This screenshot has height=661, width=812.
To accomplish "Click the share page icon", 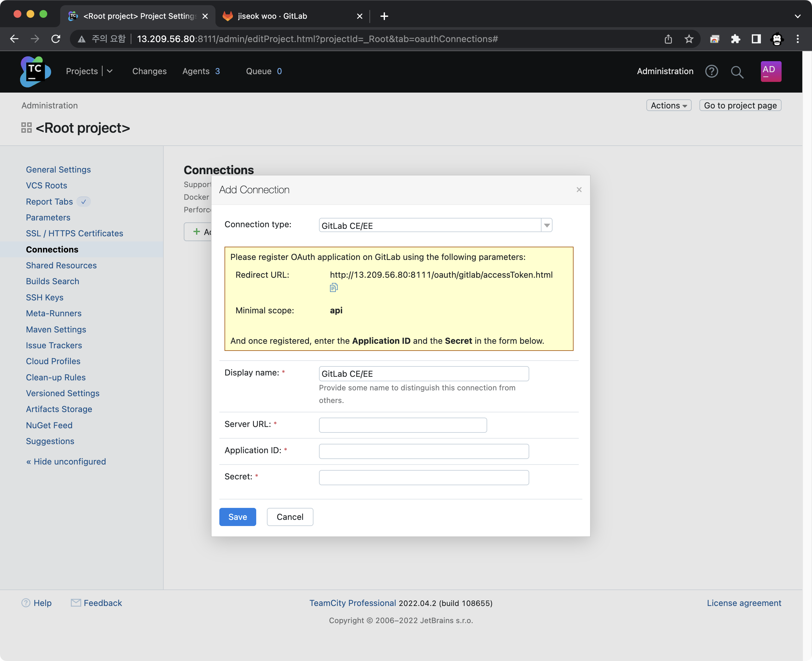I will pyautogui.click(x=668, y=39).
